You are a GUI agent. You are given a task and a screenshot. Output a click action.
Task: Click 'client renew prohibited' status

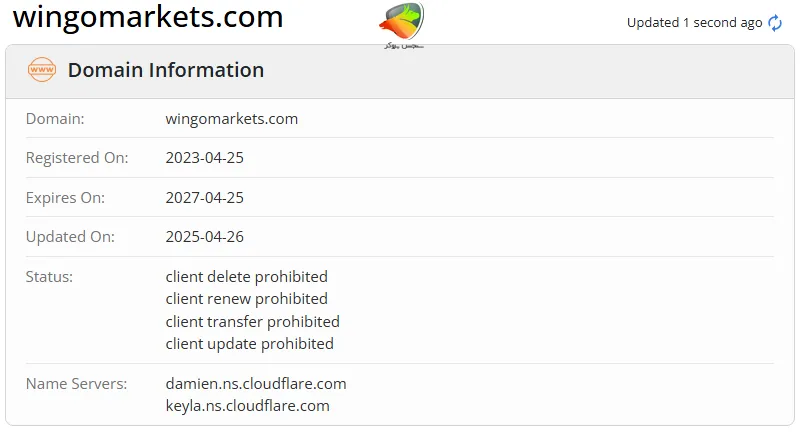pyautogui.click(x=246, y=299)
